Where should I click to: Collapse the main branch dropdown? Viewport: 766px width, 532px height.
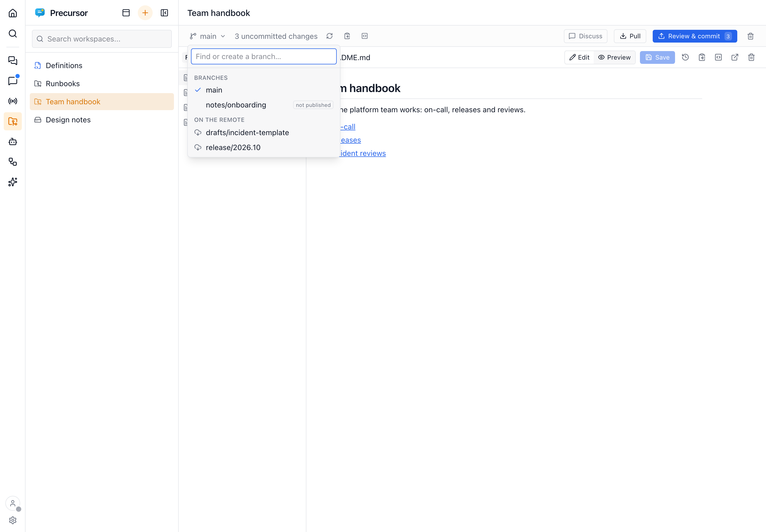tap(208, 36)
